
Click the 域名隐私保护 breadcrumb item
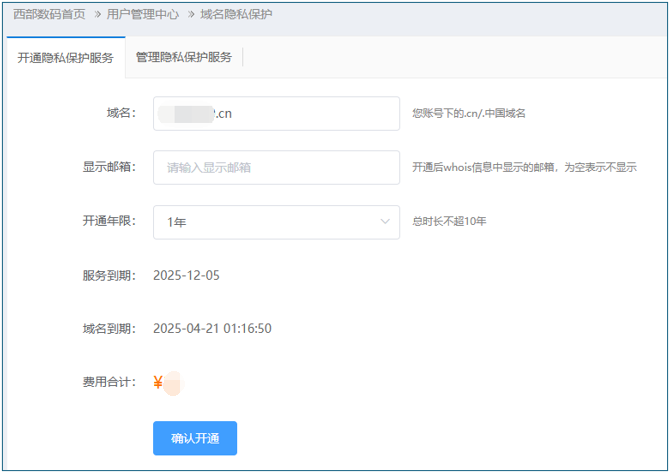click(236, 15)
